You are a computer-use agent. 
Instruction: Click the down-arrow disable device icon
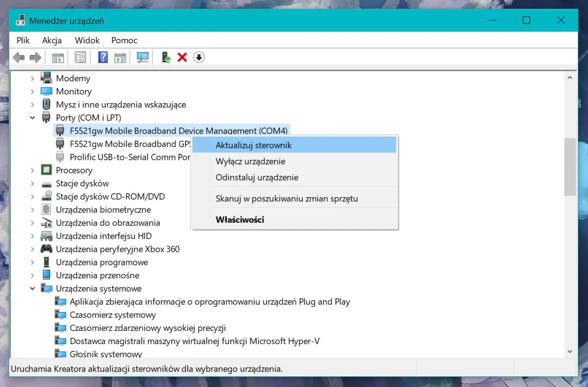click(199, 57)
